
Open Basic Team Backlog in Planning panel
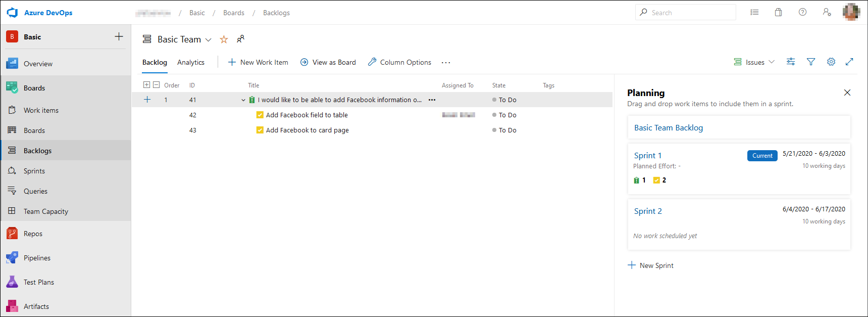click(x=669, y=128)
